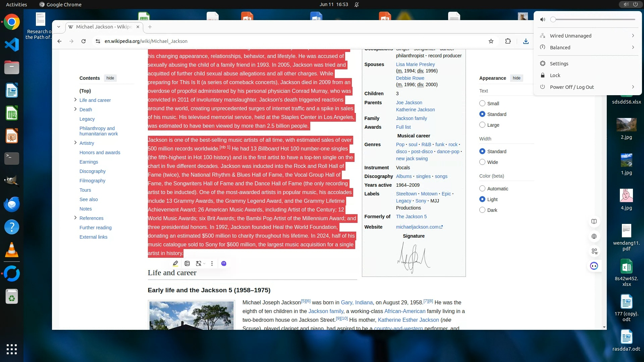
Task: Select the Dark color option
Action: point(482,210)
